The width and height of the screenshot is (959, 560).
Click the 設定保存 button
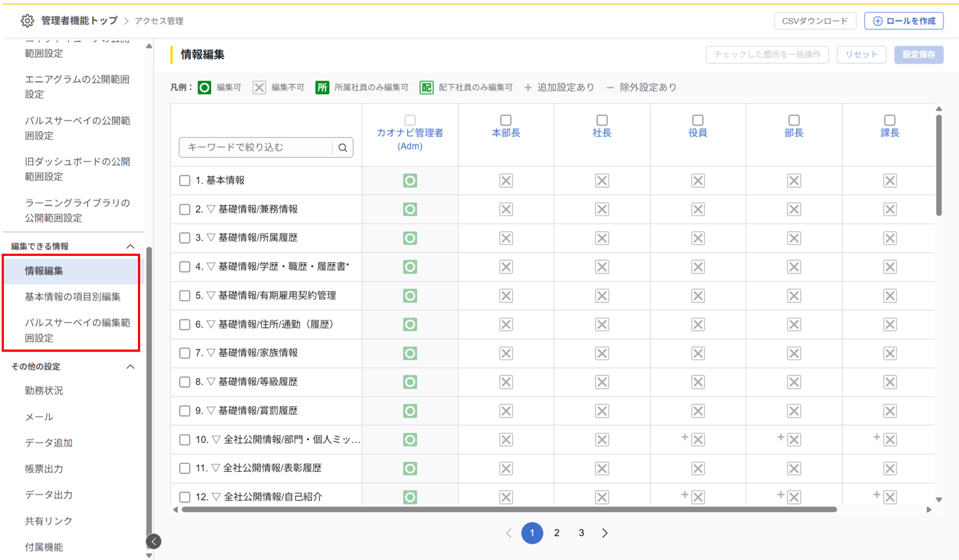(x=919, y=54)
